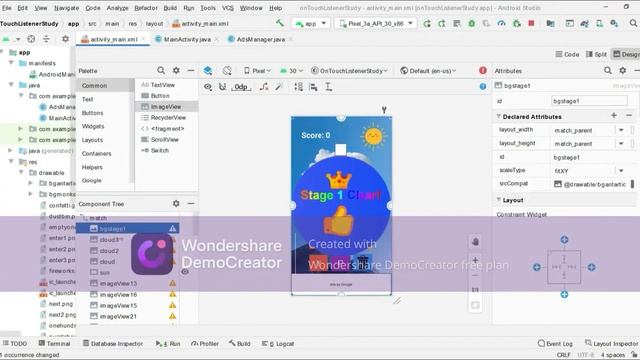Open the Terminal tool window
640x360 pixels.
tap(54, 344)
